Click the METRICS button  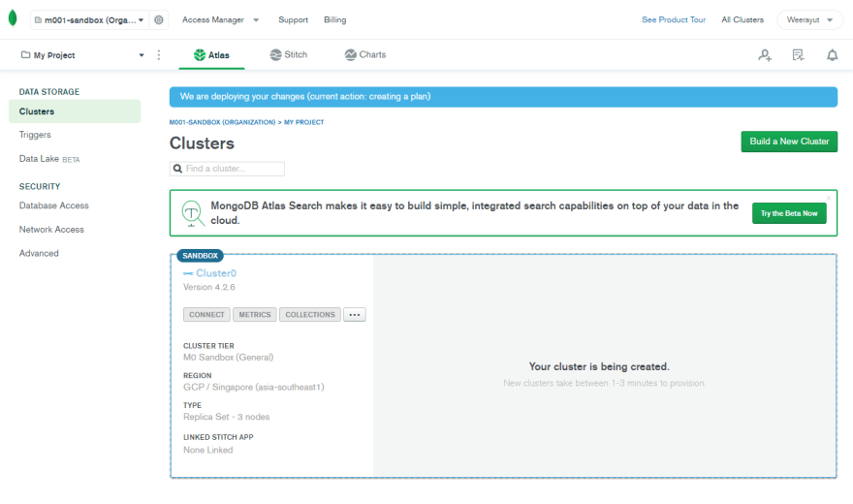[x=255, y=315]
